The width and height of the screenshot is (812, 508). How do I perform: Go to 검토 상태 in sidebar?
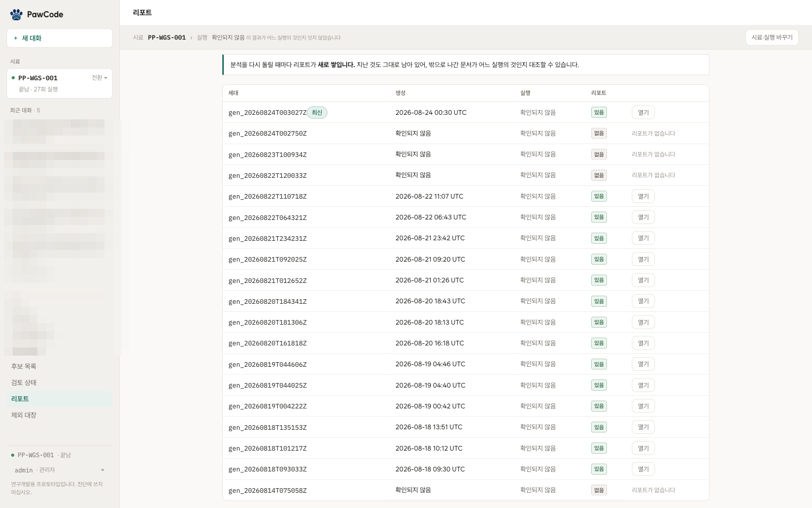59,383
